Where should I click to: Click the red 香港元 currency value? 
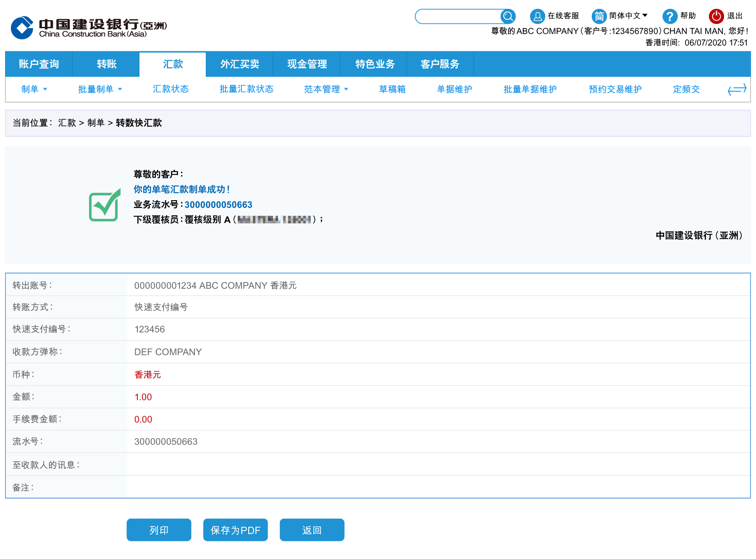coord(147,375)
